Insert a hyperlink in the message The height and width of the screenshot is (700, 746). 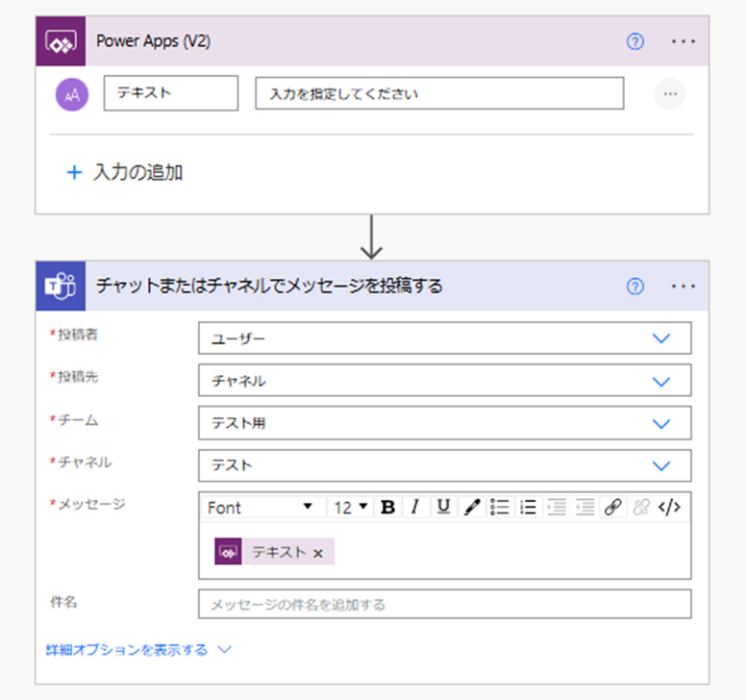click(612, 508)
